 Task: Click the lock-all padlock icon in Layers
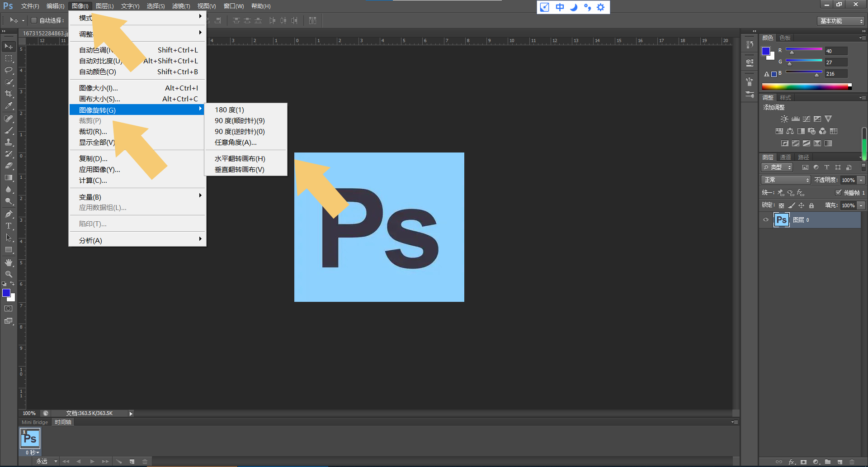click(811, 205)
